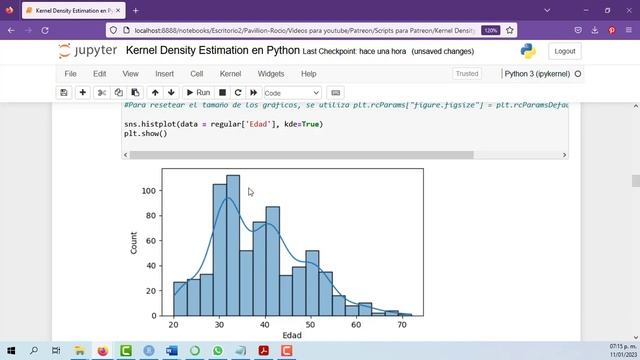
Task: Restart kernel and run all cells
Action: 253,93
